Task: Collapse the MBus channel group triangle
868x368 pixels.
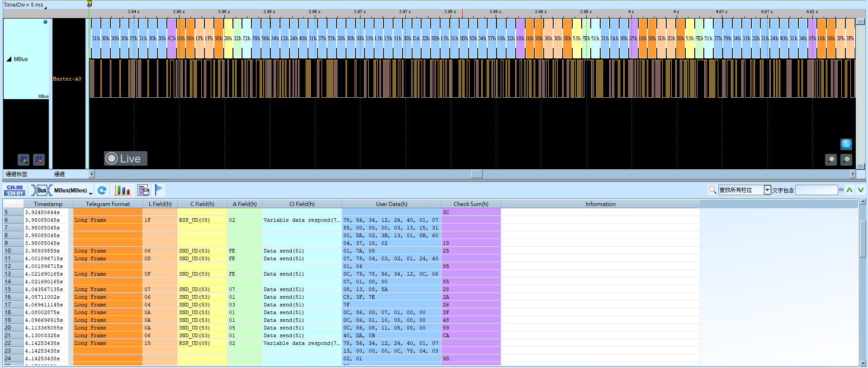Action: (9, 59)
